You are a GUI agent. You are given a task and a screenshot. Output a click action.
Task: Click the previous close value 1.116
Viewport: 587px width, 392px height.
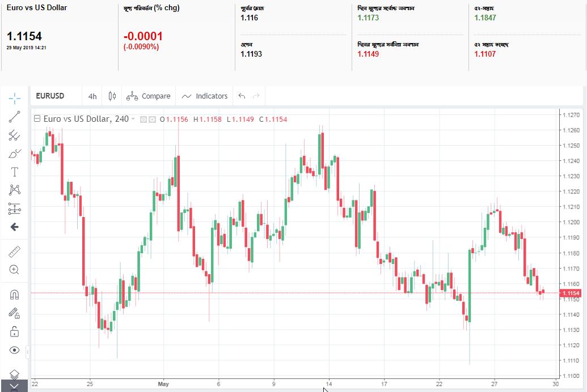(x=250, y=18)
